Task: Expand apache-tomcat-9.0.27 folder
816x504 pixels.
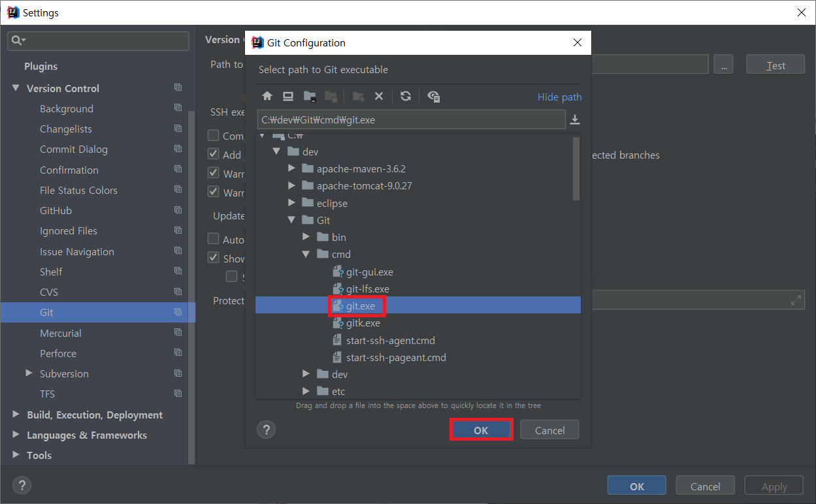Action: (291, 185)
